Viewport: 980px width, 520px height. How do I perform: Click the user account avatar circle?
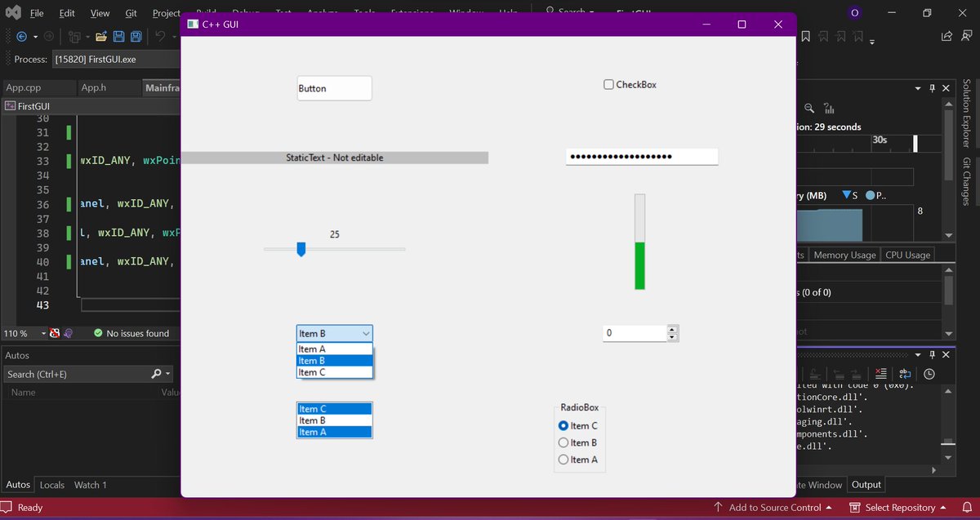pyautogui.click(x=855, y=13)
